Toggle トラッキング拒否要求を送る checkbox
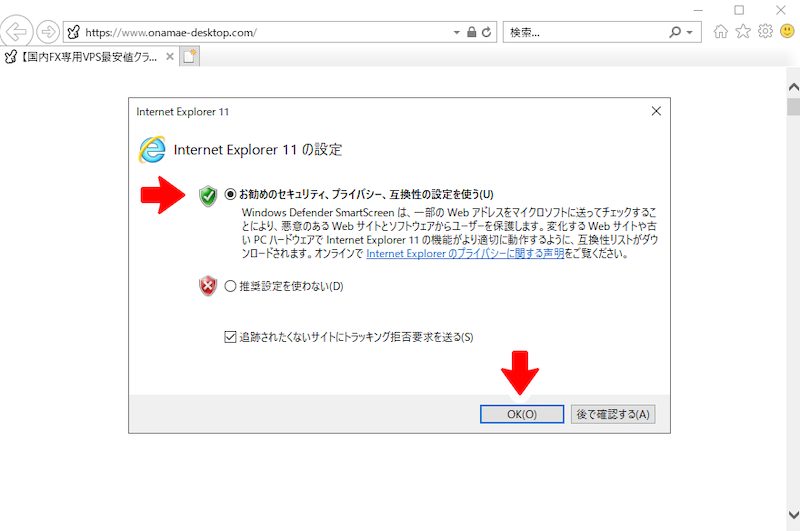Viewport: 800px width, 531px height. click(230, 337)
